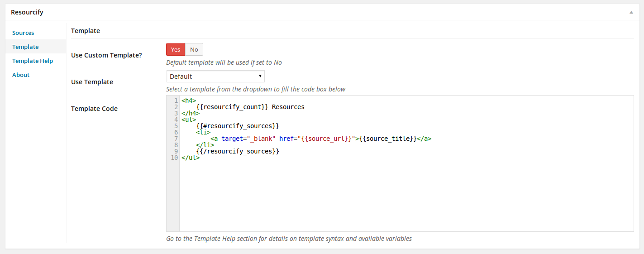Screen dimensions: 644x254
Task: Click the Resourcify panel title
Action: (27, 12)
